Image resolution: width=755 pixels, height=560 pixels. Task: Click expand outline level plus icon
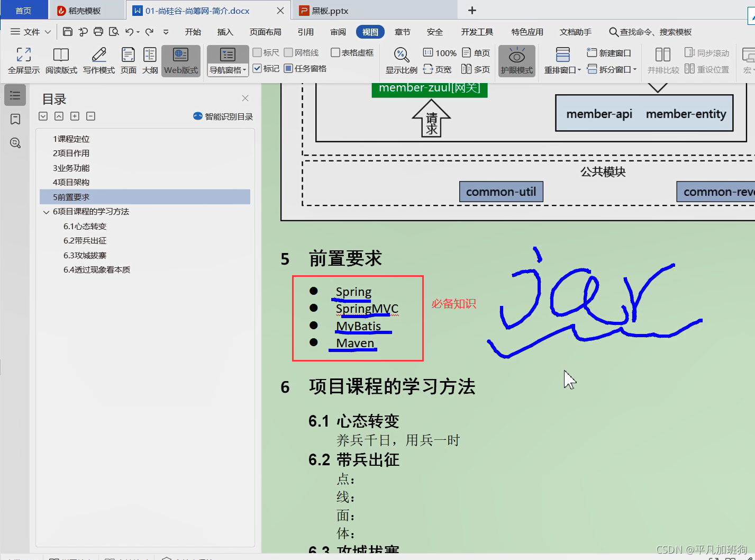pos(75,116)
